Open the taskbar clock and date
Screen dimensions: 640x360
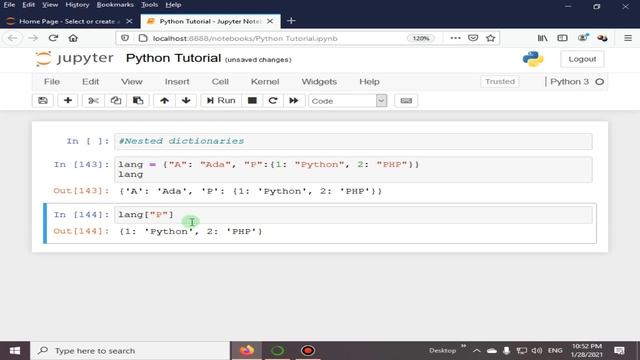coord(587,351)
